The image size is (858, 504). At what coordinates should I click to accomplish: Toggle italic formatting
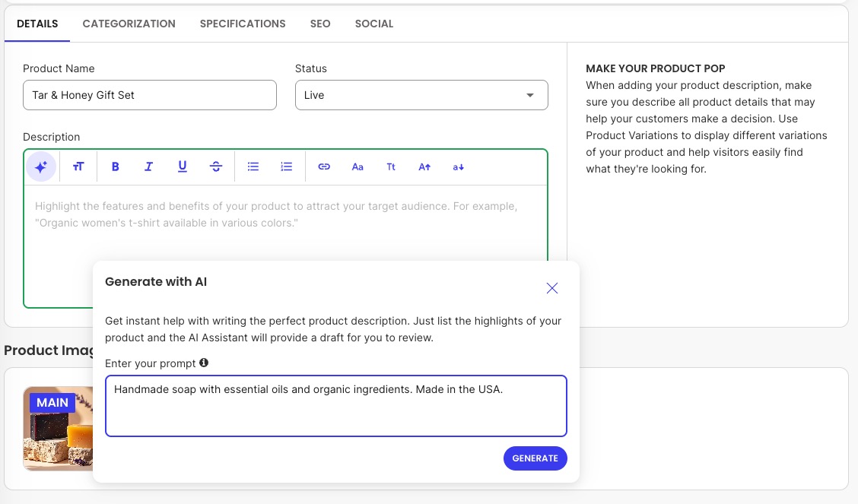148,166
